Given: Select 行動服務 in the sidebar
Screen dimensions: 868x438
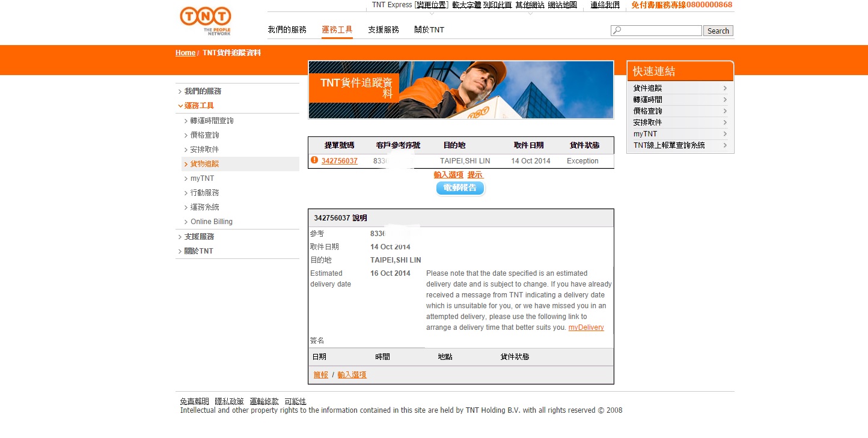Looking at the screenshot, I should 204,193.
